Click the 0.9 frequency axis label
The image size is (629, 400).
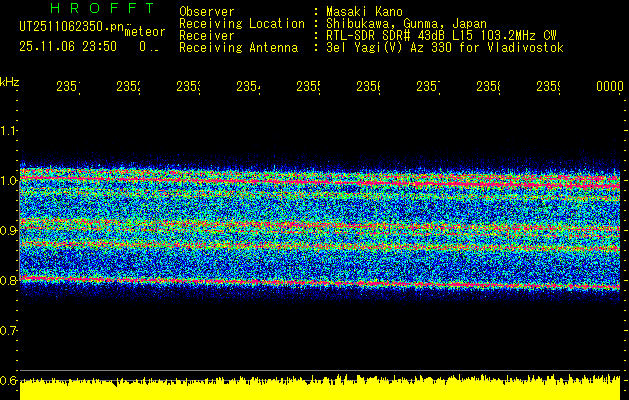pyautogui.click(x=8, y=230)
